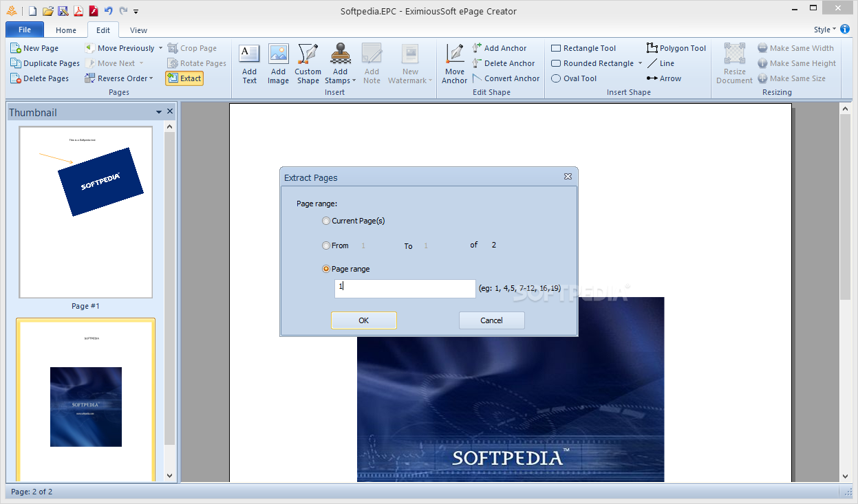This screenshot has height=504, width=858.
Task: Select the Current Page(s) radio option
Action: click(x=353, y=221)
